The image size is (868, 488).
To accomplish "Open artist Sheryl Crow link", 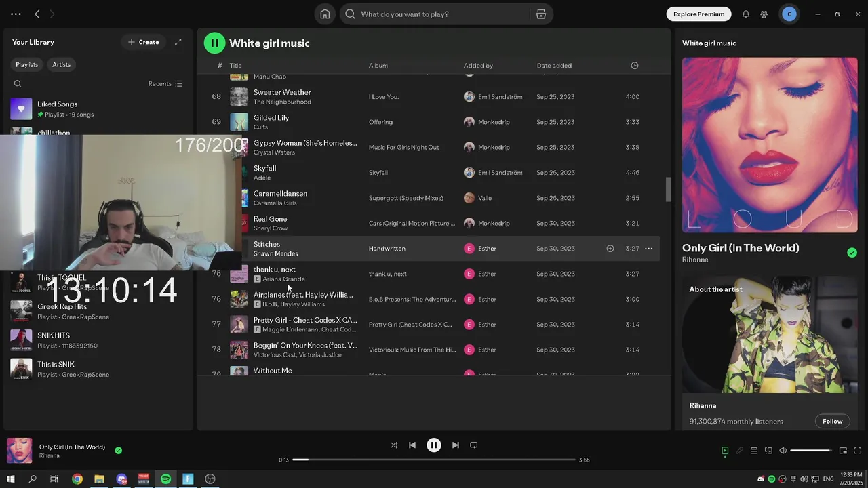I will click(271, 228).
